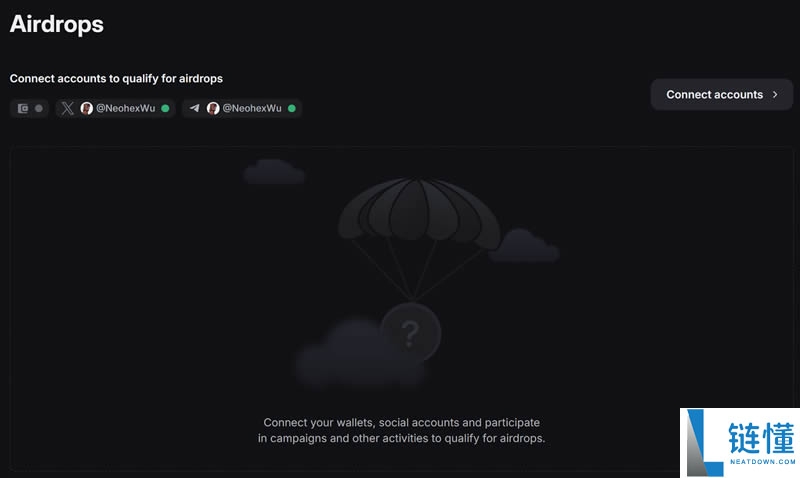This screenshot has width=800, height=478.
Task: Toggle the green status dot on X account
Action: (165, 108)
